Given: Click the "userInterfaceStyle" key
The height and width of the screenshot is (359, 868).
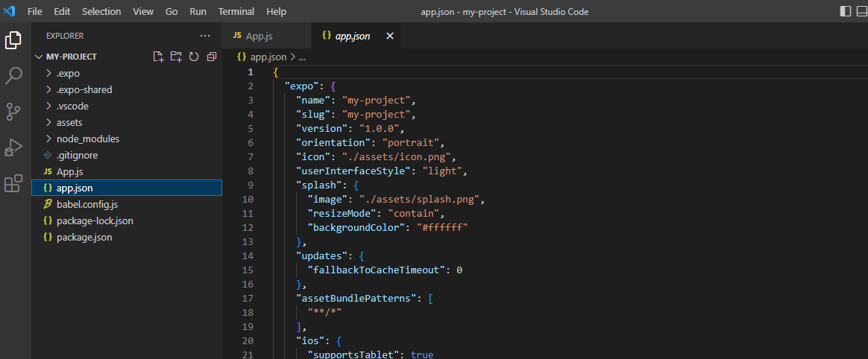Looking at the screenshot, I should coord(353,171).
